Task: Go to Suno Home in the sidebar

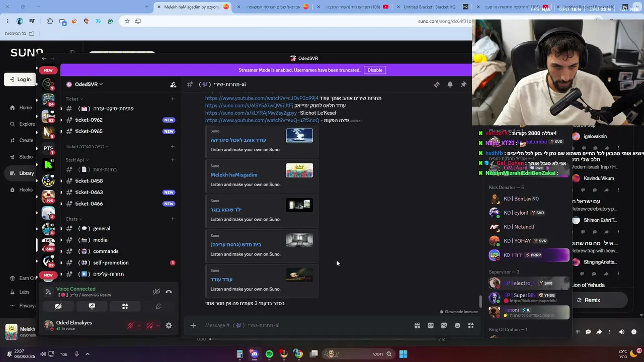Action: point(21,108)
